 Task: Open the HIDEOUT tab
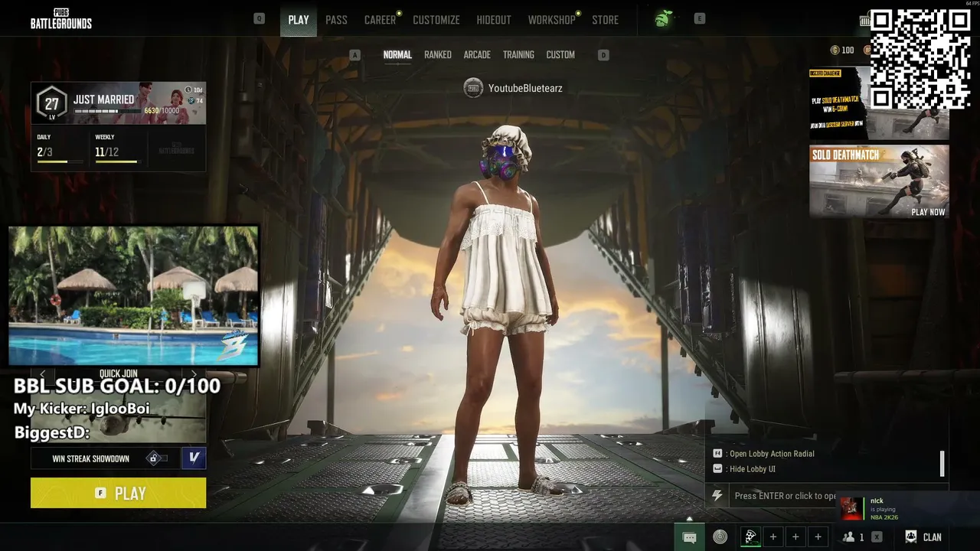click(494, 20)
